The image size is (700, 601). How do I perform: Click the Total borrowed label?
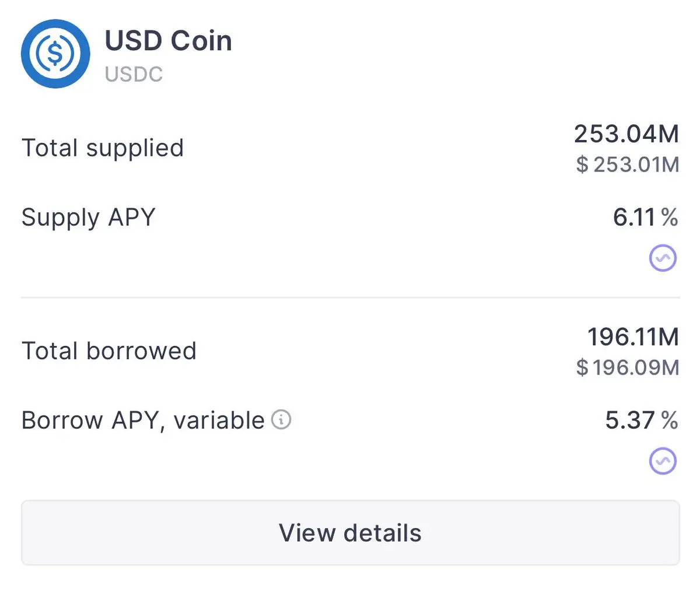pyautogui.click(x=109, y=351)
